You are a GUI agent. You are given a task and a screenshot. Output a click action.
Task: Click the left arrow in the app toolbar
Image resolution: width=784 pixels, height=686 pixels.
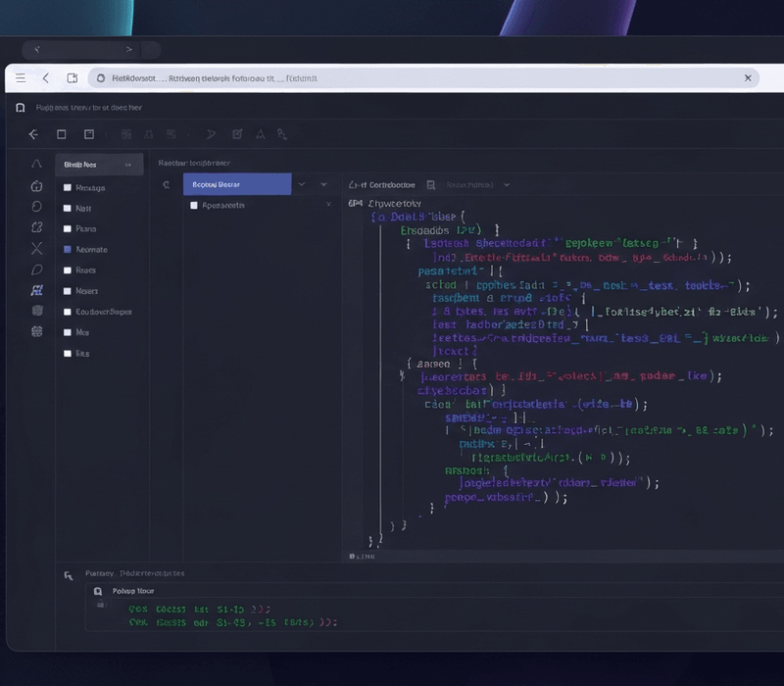pyautogui.click(x=33, y=134)
